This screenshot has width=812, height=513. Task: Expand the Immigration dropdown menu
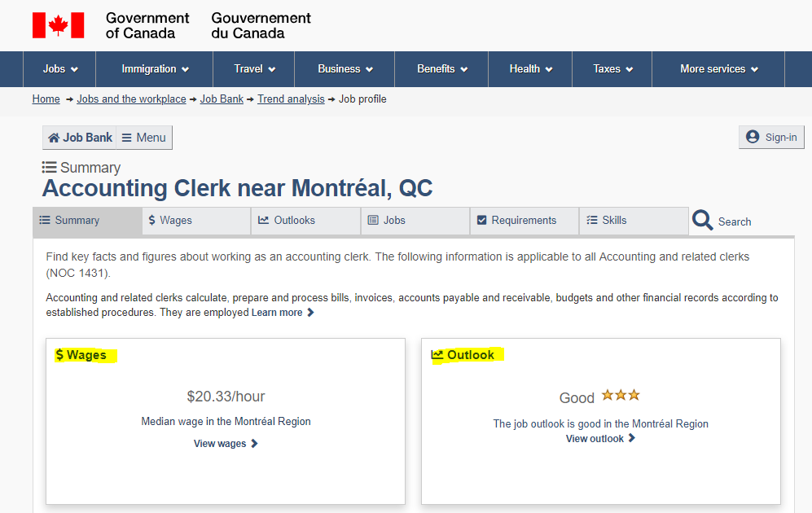click(x=154, y=69)
